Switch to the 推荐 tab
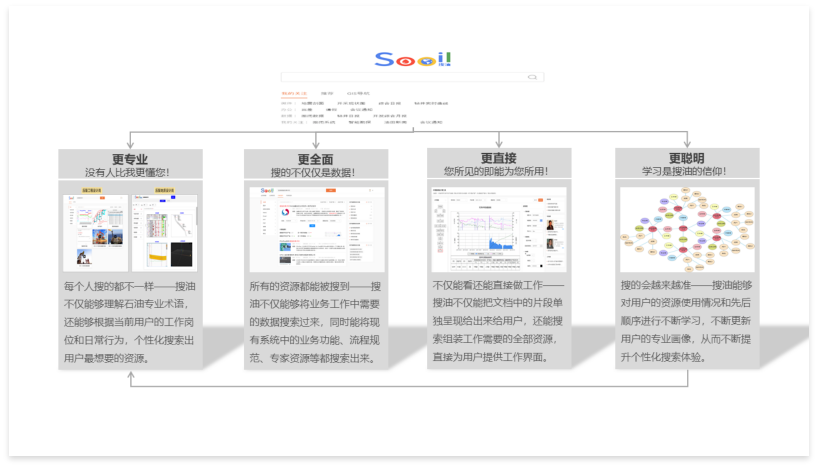Screen dimensions: 818x468 [327, 94]
